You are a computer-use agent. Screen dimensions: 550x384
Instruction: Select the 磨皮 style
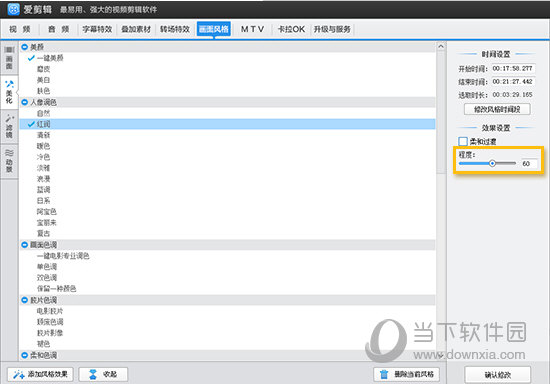43,69
